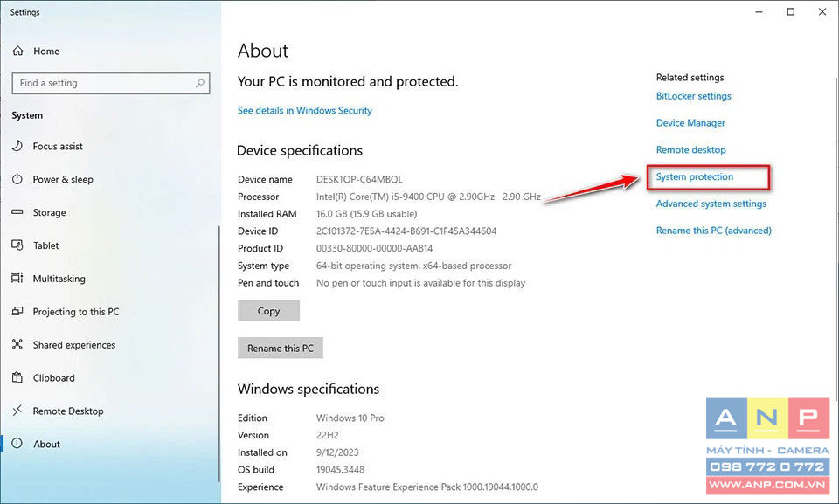Image resolution: width=839 pixels, height=504 pixels.
Task: Click the Focus assist moon icon
Action: (x=17, y=146)
